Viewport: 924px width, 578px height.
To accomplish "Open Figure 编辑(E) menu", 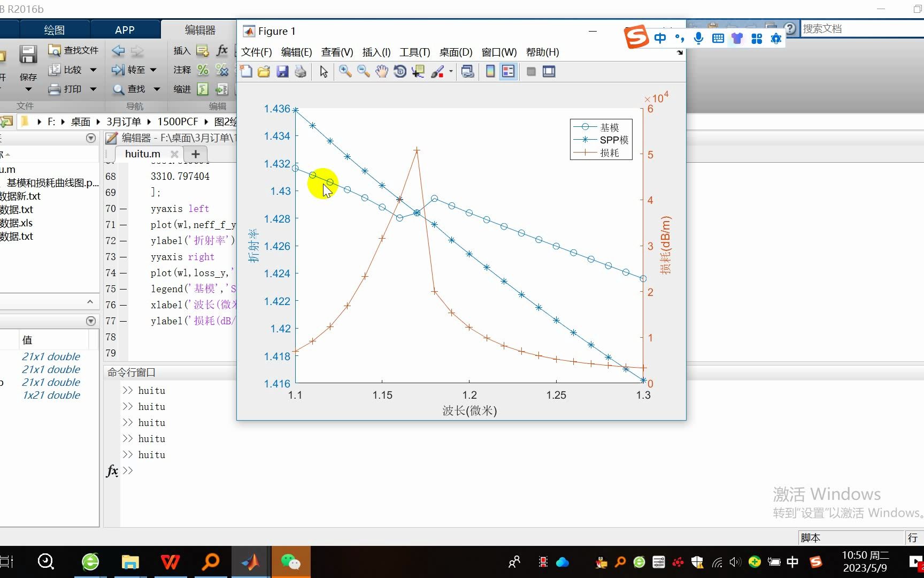I will pos(296,52).
